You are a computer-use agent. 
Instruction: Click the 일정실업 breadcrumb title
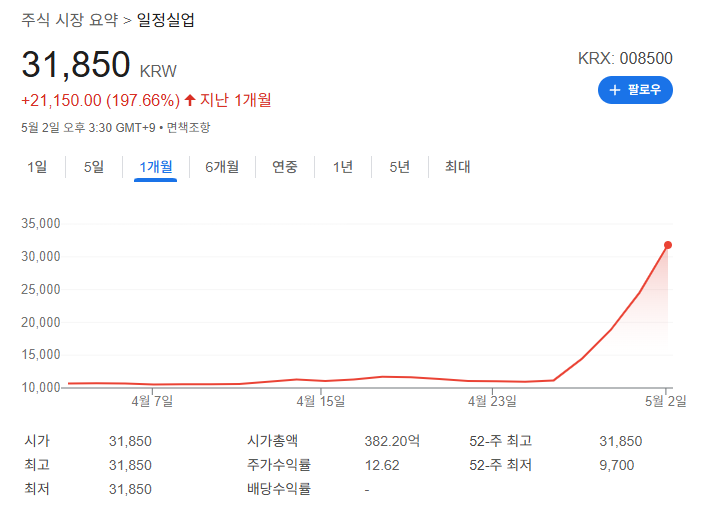166,20
